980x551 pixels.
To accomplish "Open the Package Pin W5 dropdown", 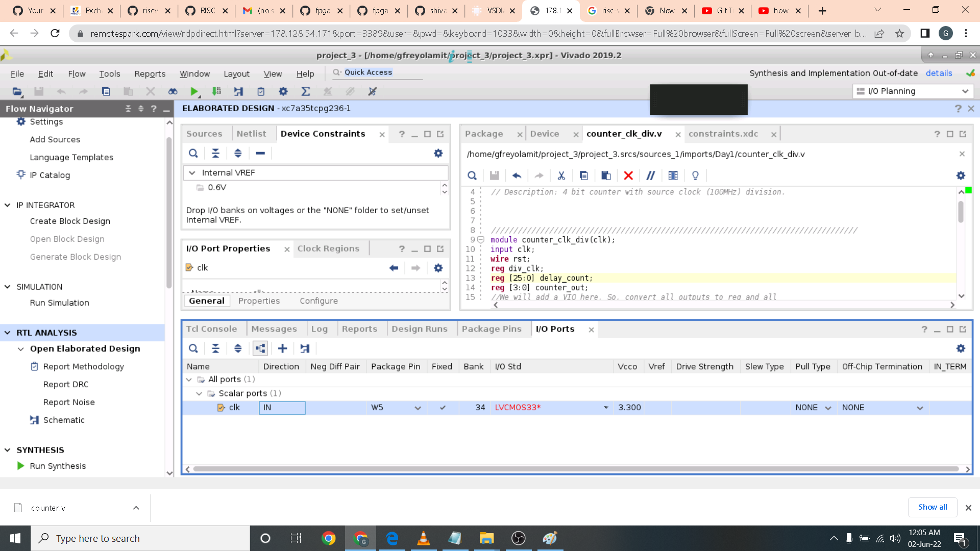I will click(418, 408).
